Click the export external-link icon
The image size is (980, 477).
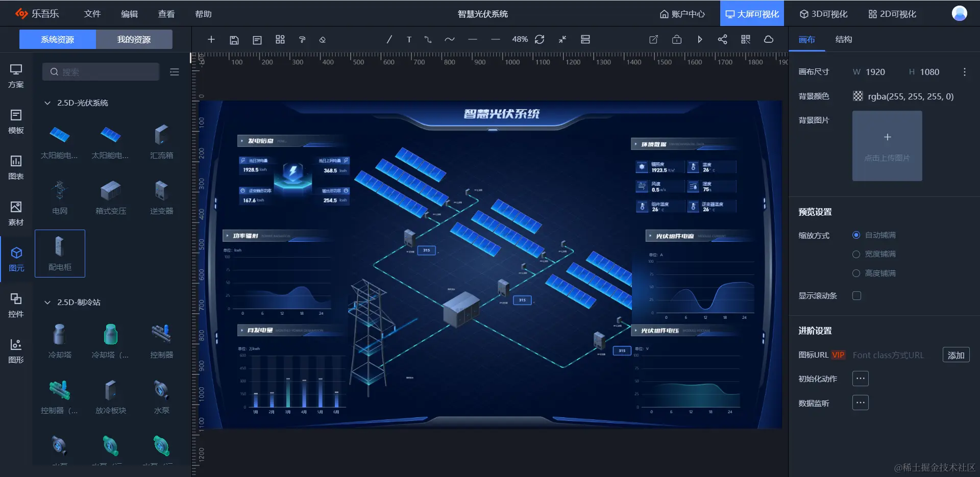653,39
